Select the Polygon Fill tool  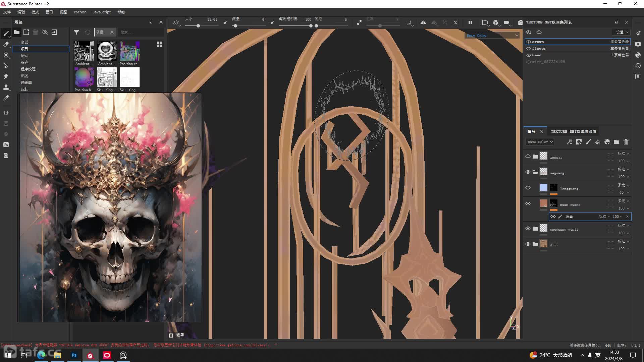click(6, 65)
